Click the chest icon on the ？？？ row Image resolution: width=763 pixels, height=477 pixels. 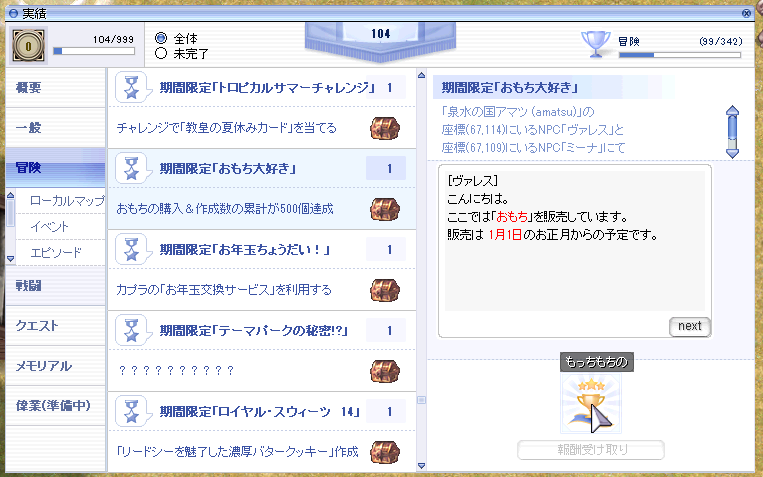click(x=385, y=370)
